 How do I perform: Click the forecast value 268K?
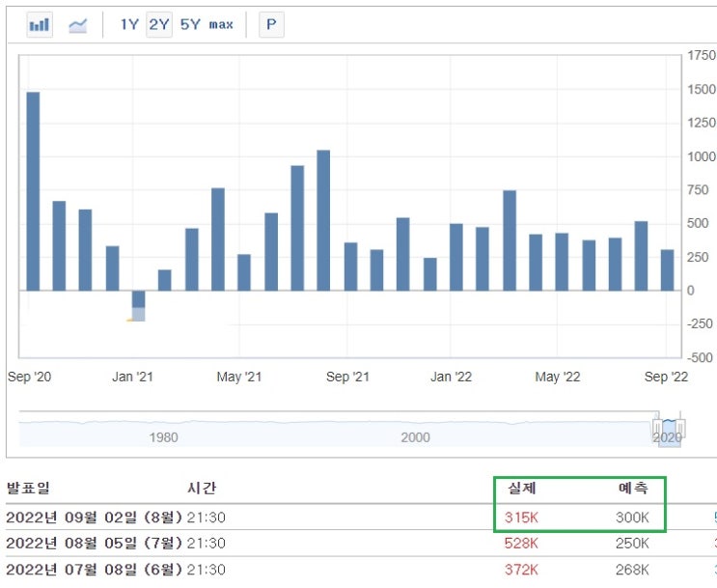tap(632, 570)
